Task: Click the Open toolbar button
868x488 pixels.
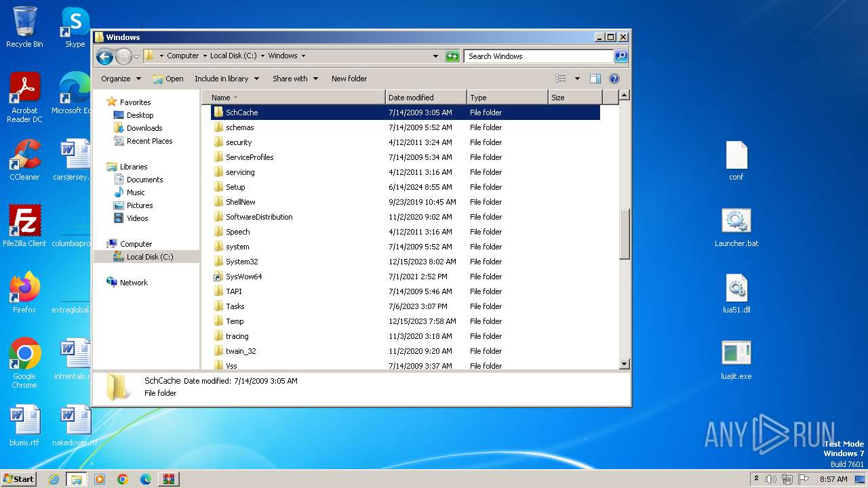Action: click(x=168, y=79)
